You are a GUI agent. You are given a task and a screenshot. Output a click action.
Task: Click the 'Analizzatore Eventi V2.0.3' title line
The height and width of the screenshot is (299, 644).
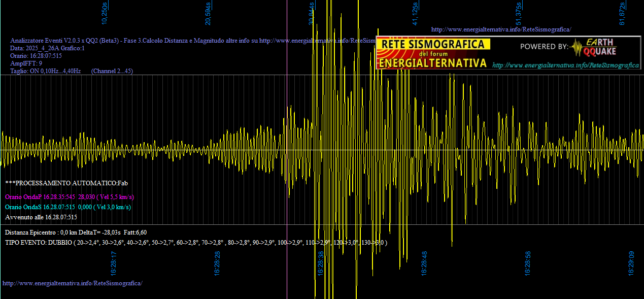point(193,40)
